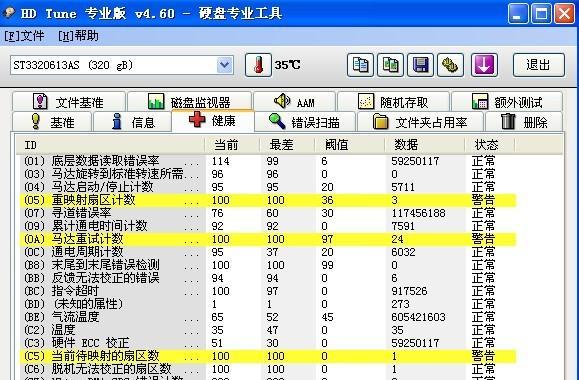The image size is (579, 380).
Task: Switch to the 错误扫描 tab
Action: [x=305, y=121]
